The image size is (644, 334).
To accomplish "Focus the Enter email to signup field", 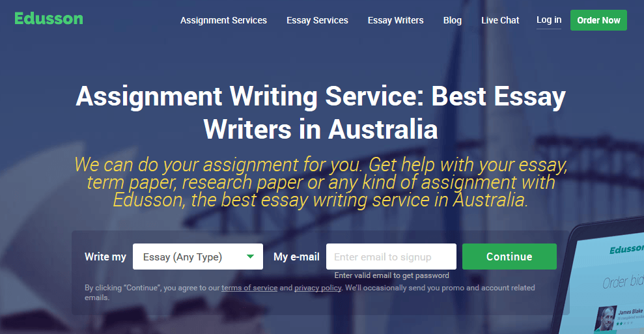I will tap(391, 257).
